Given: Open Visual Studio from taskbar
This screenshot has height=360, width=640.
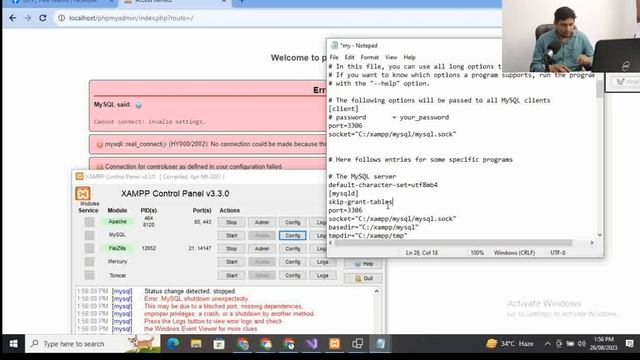Looking at the screenshot, I should pos(311,344).
